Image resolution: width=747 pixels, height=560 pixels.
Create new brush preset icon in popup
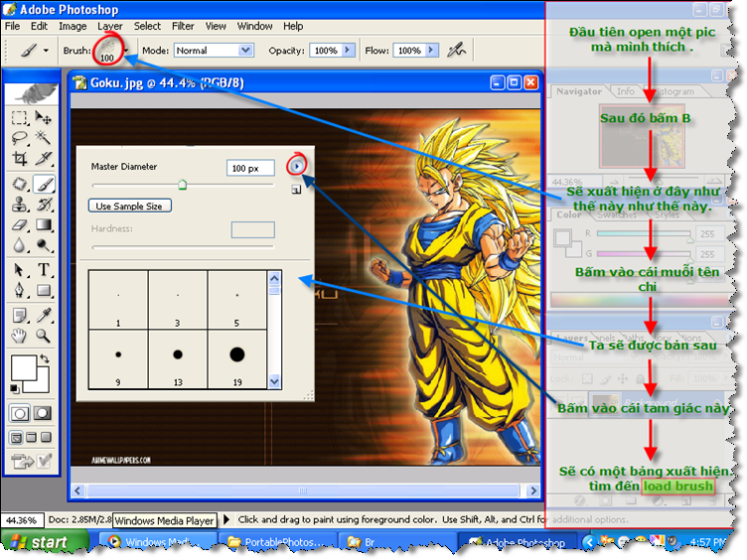tap(296, 190)
